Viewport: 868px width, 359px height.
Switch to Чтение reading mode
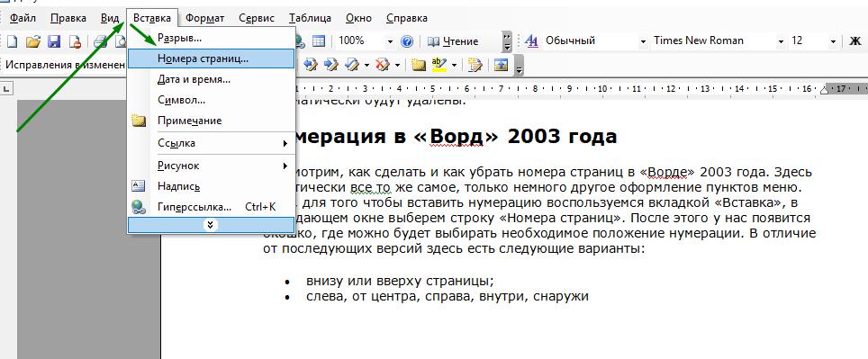click(x=453, y=40)
